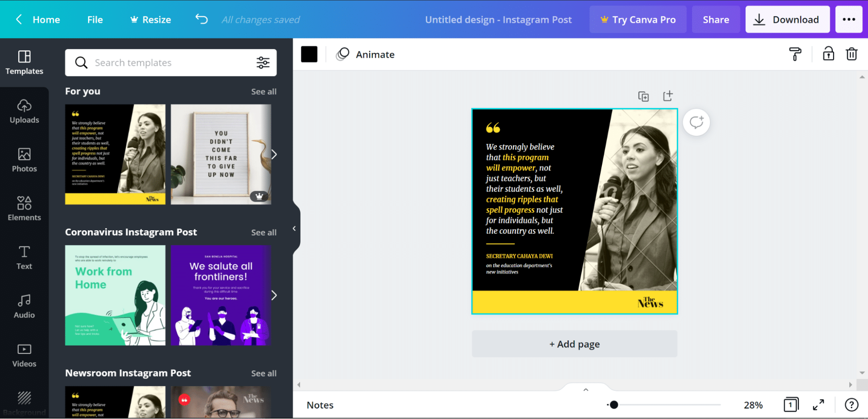Viewport: 868px width, 419px height.
Task: Adjust the zoom slider handle
Action: 614,405
